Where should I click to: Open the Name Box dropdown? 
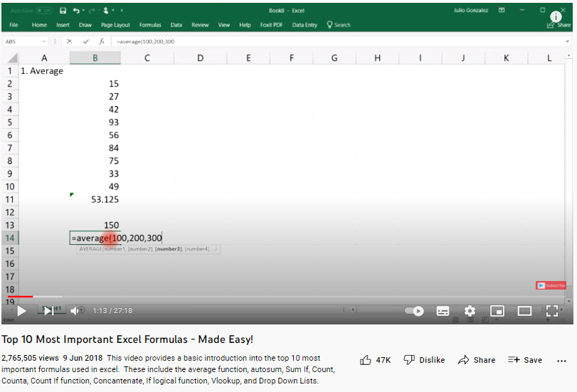click(44, 41)
